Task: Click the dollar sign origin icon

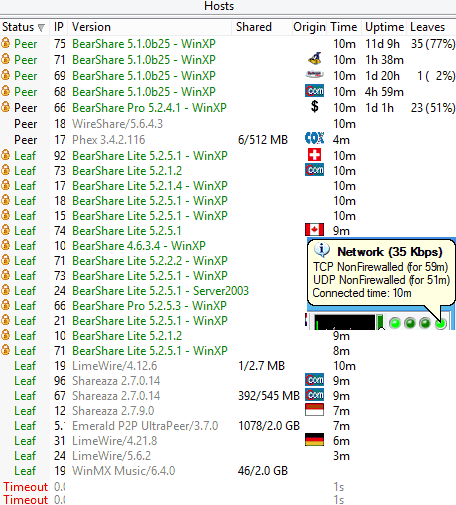Action: tap(314, 107)
